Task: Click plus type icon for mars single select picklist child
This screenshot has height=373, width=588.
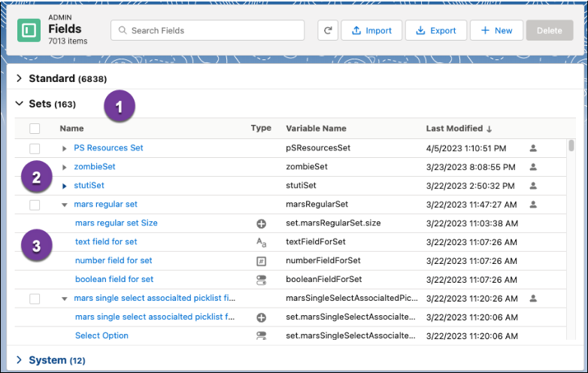Action: tap(262, 317)
